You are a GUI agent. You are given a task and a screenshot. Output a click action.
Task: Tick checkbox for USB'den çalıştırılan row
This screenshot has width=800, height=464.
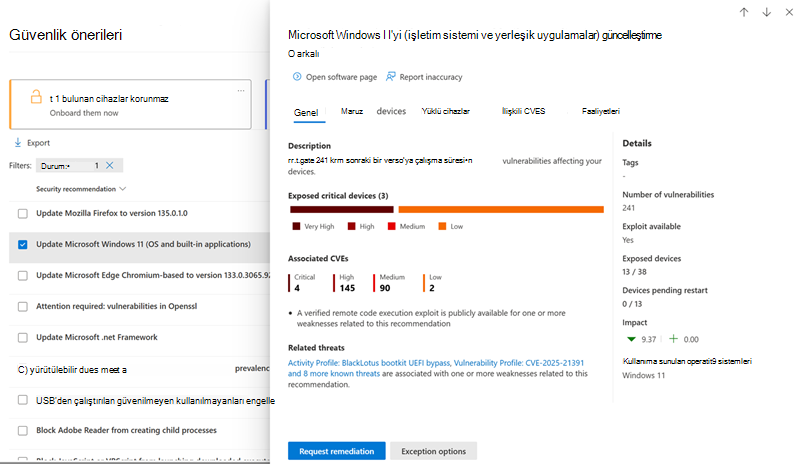point(22,400)
